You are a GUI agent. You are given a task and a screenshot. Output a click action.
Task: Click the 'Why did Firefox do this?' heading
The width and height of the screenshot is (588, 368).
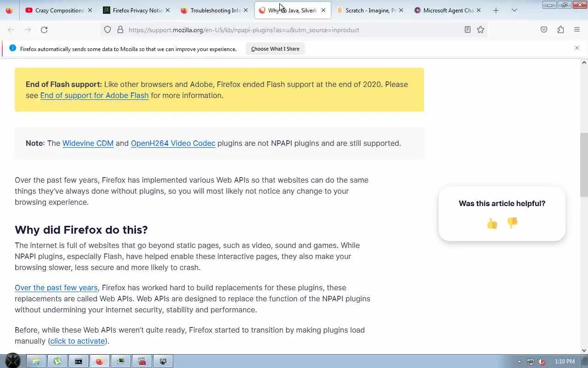[81, 230]
